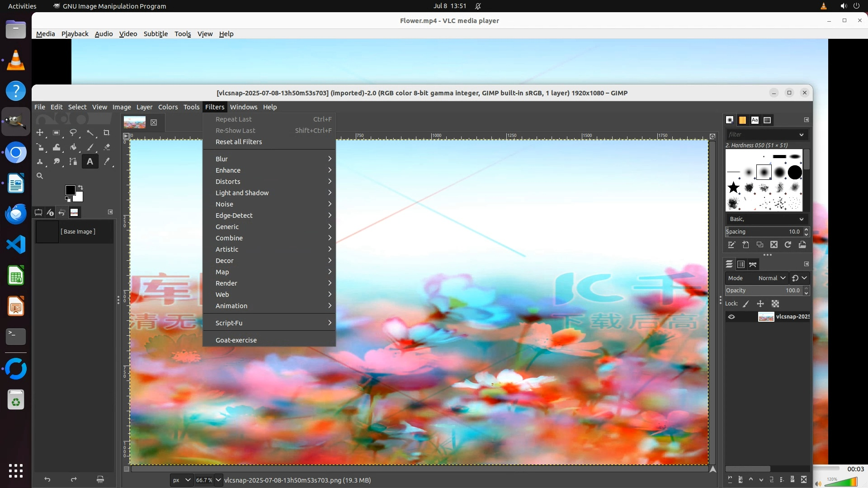
Task: Expand the zoom percentage 66.7% dropdown
Action: point(218,480)
